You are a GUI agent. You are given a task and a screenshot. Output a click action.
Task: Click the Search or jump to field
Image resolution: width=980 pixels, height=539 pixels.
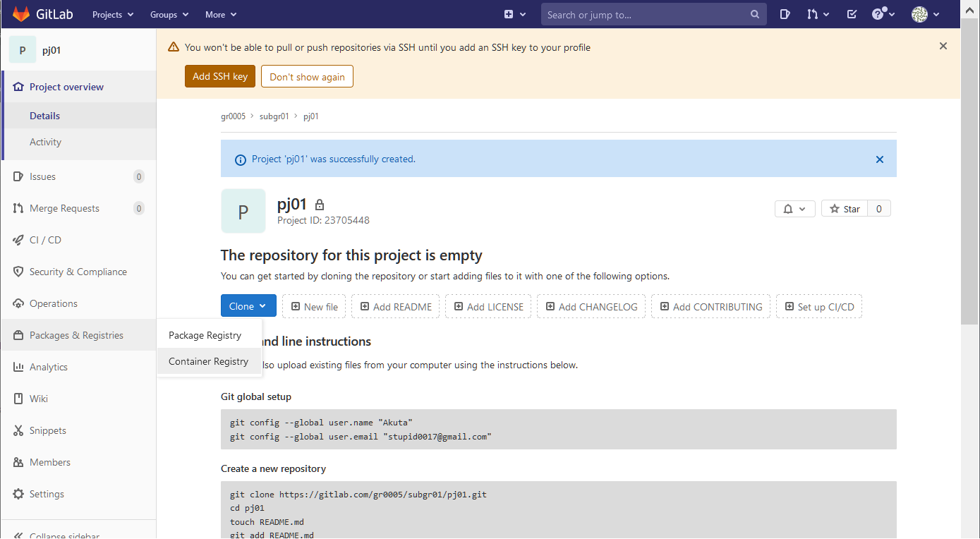pyautogui.click(x=654, y=14)
